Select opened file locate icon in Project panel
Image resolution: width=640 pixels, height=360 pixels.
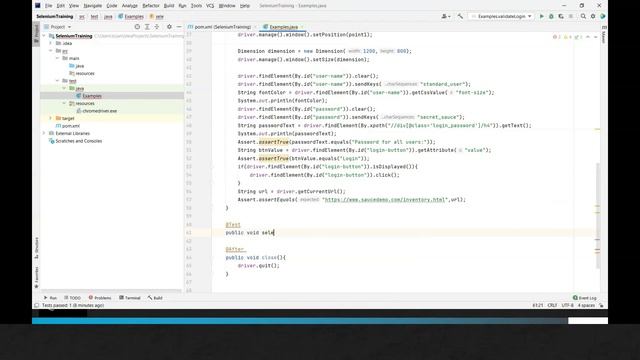tap(137, 27)
